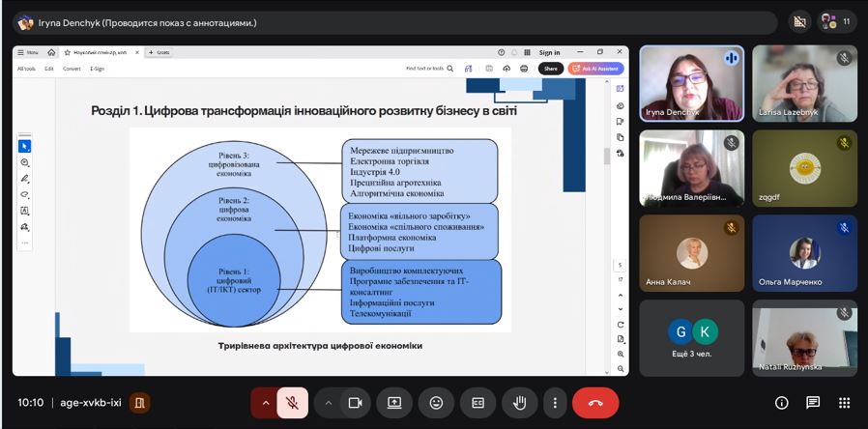Image resolution: width=868 pixels, height=429 pixels.
Task: Expand more tools ellipsis in quick toolbar
Action: click(24, 243)
